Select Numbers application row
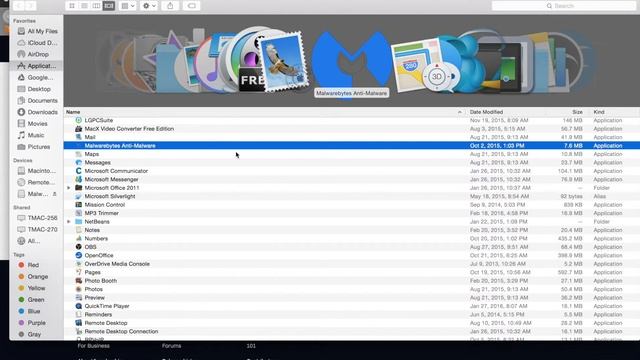Image resolution: width=640 pixels, height=360 pixels. coord(351,238)
